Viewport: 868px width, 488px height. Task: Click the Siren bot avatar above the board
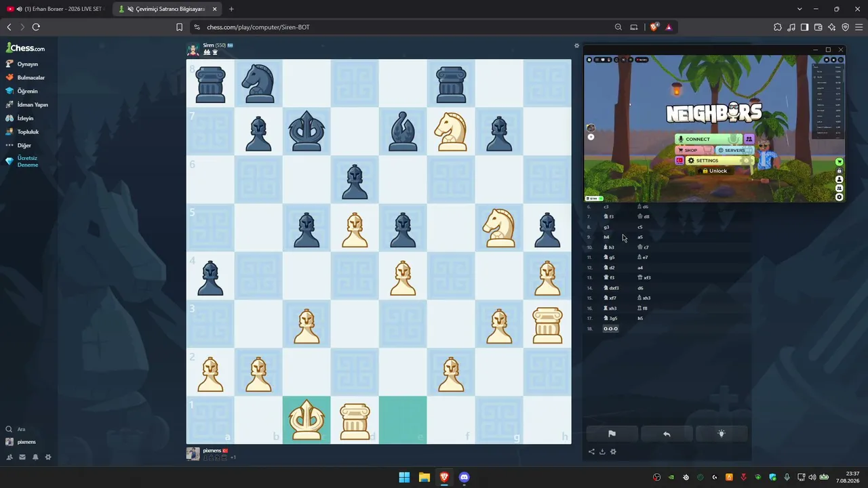pyautogui.click(x=193, y=49)
